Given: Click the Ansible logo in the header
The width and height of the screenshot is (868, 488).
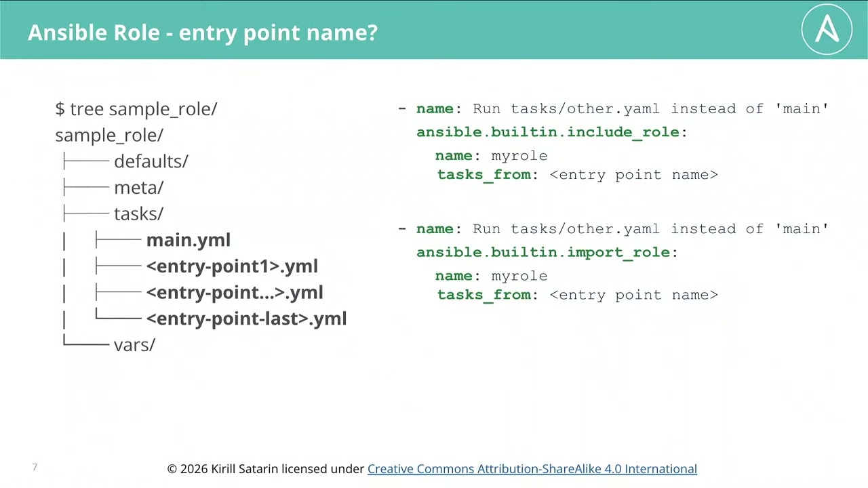Looking at the screenshot, I should tap(827, 29).
